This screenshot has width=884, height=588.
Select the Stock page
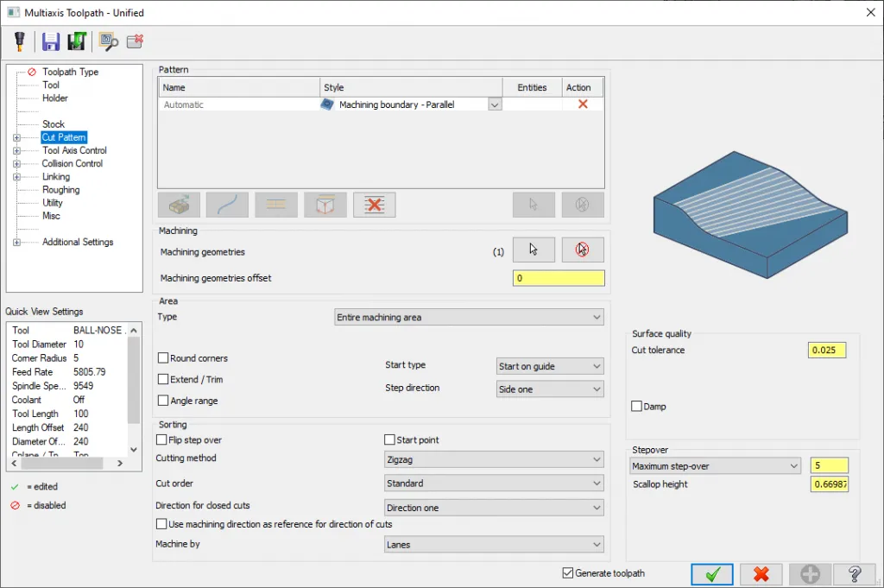pyautogui.click(x=54, y=124)
